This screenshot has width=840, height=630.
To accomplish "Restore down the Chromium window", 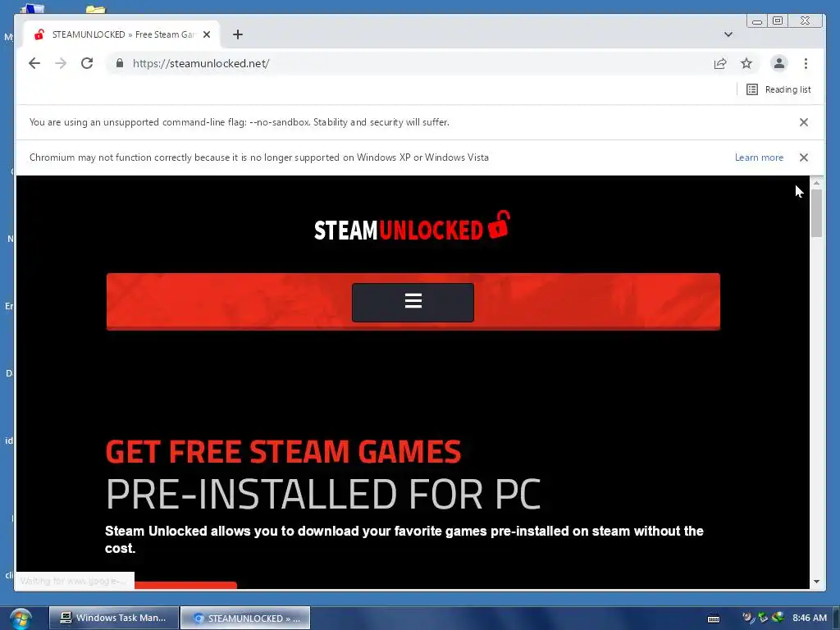I will click(778, 21).
